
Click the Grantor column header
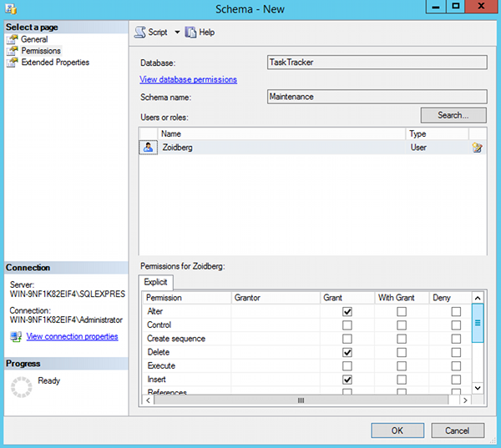click(x=276, y=298)
